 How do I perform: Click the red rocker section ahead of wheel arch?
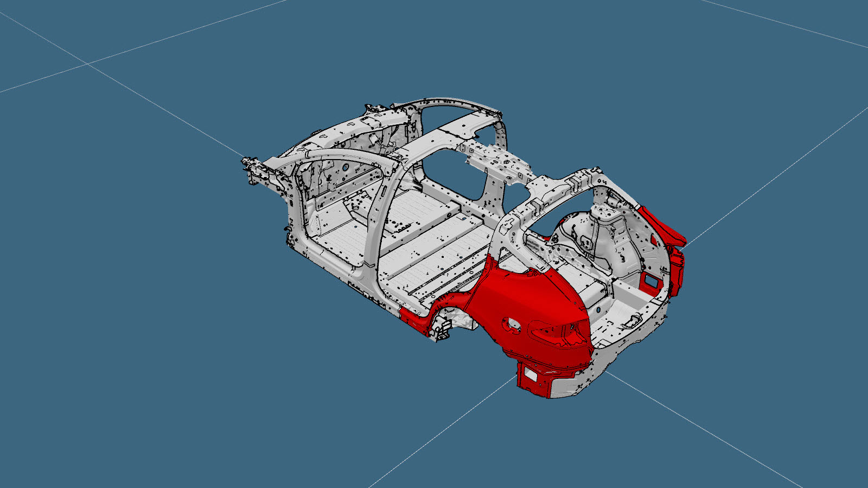point(415,318)
